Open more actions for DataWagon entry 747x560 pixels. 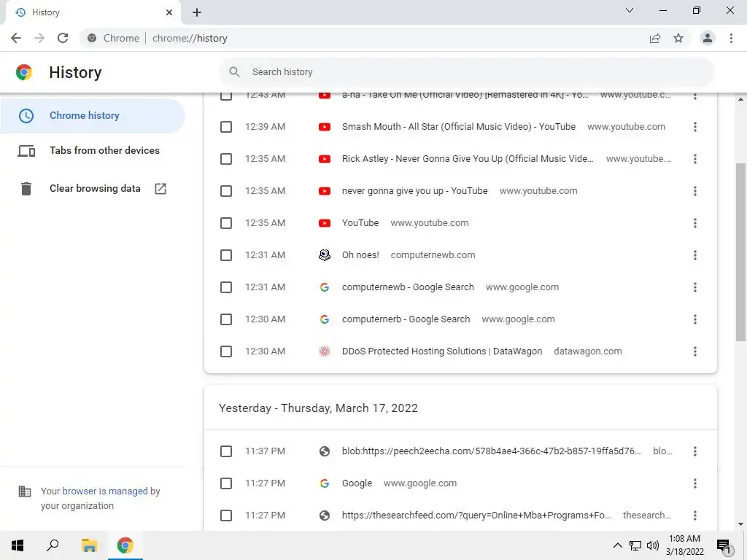(x=695, y=351)
